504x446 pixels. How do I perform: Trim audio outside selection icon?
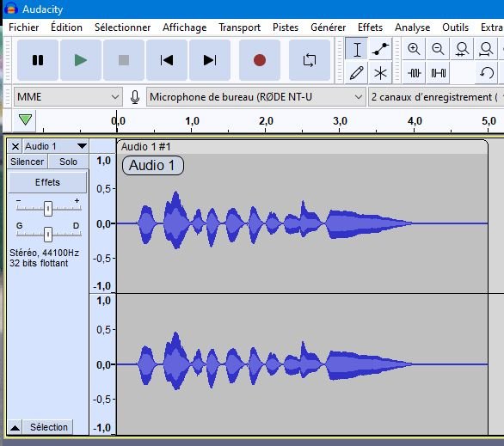click(414, 73)
